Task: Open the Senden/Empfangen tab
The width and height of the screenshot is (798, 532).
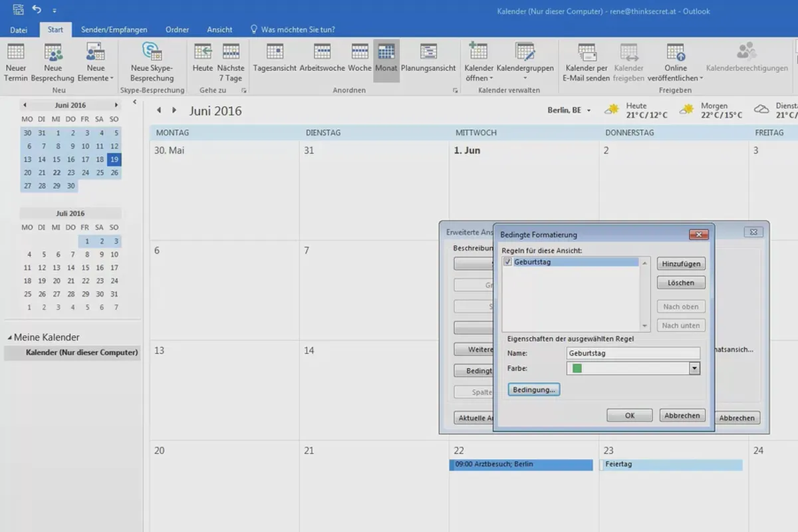Action: point(114,30)
